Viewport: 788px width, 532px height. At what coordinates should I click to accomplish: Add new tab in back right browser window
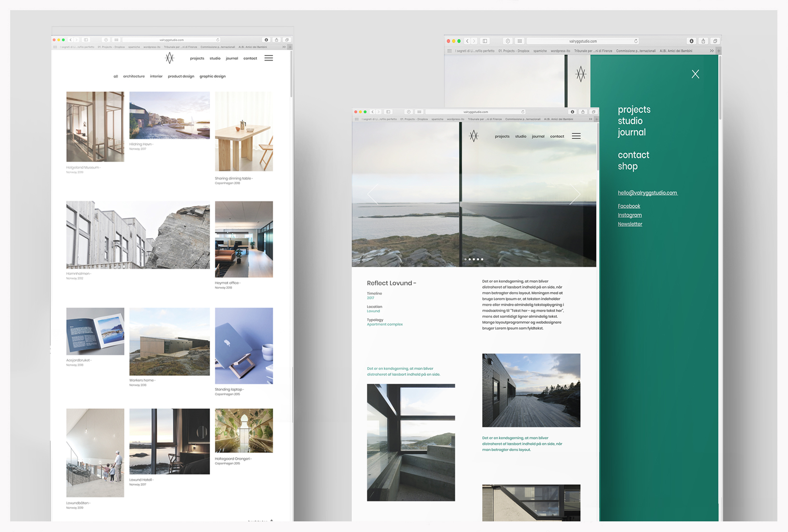(719, 51)
